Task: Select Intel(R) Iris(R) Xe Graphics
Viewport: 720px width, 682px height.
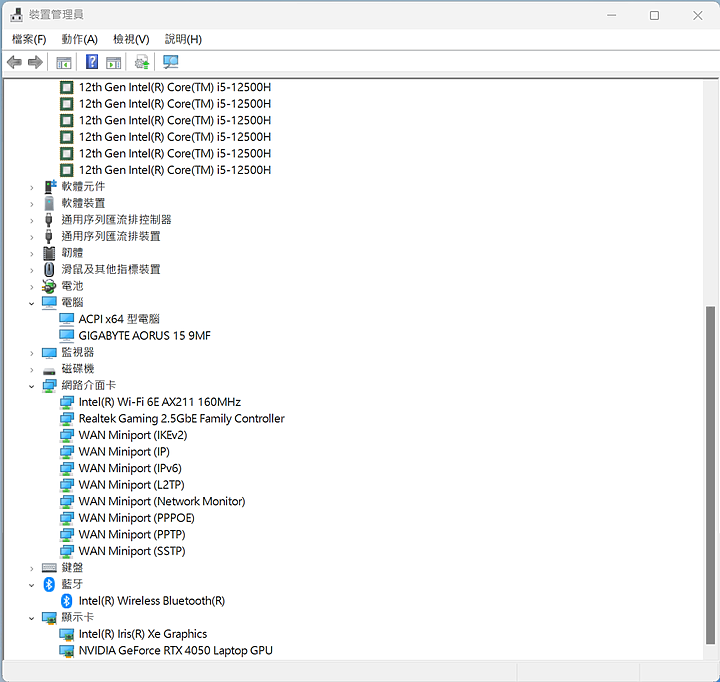Action: pos(143,634)
